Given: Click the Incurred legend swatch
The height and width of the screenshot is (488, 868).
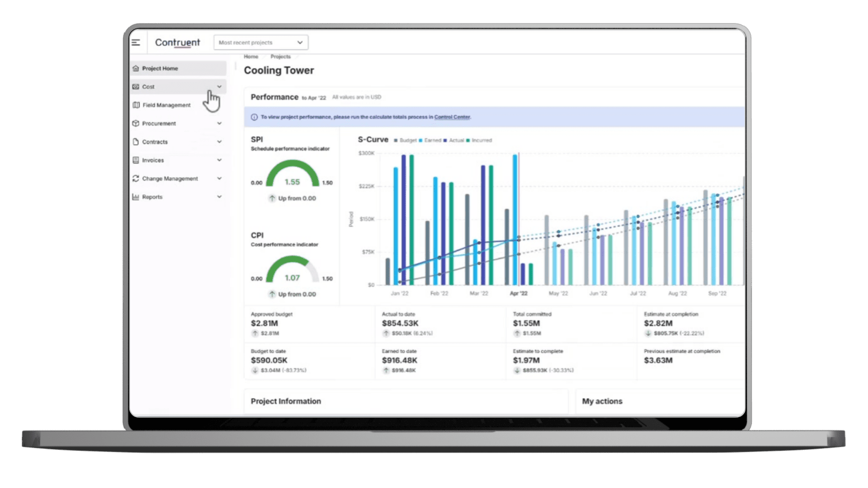Looking at the screenshot, I should click(468, 141).
